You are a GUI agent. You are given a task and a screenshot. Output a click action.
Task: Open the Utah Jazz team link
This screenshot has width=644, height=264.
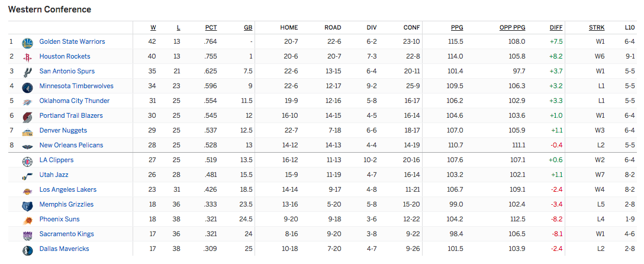point(54,175)
